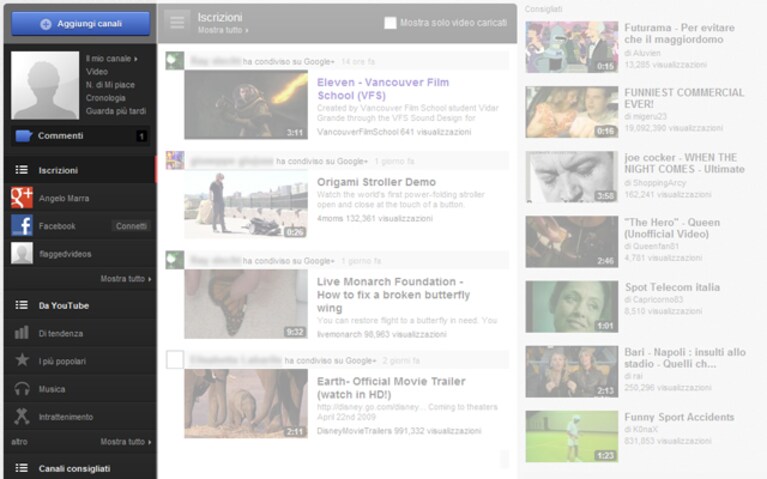Open Intrattenimento category
767x479 pixels.
coord(66,417)
